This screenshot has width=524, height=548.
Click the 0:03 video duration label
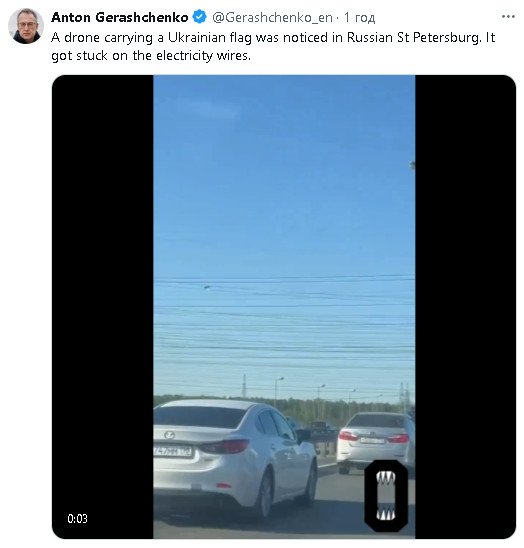point(77,518)
